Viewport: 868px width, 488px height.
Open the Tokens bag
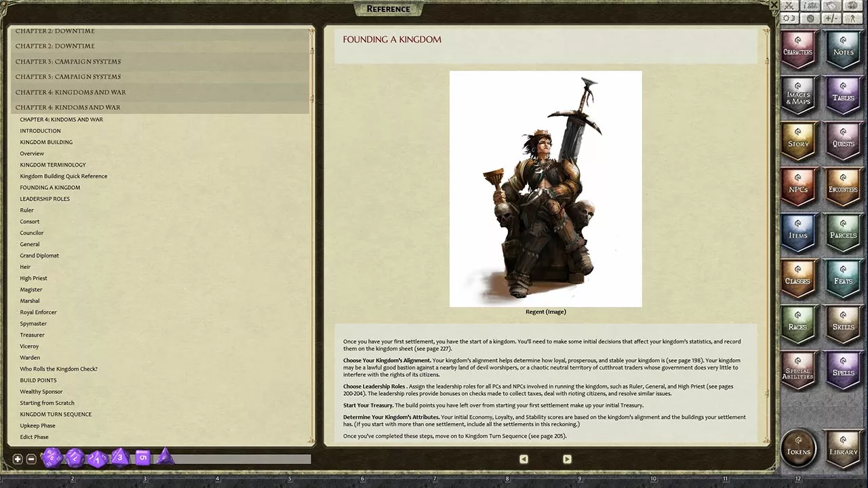pyautogui.click(x=798, y=449)
